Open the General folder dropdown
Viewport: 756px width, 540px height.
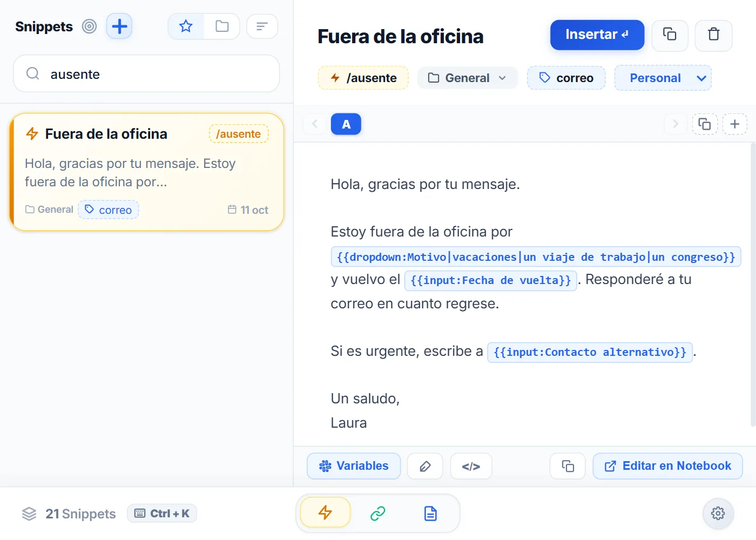coord(468,78)
